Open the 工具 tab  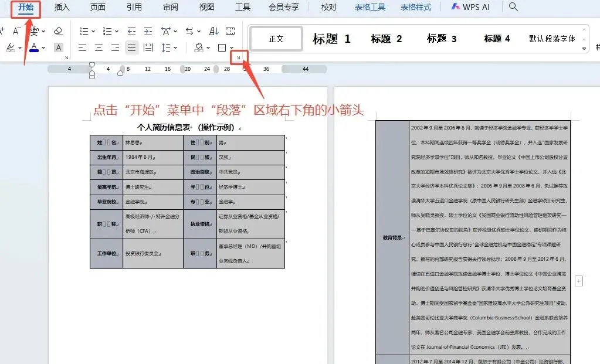(243, 7)
